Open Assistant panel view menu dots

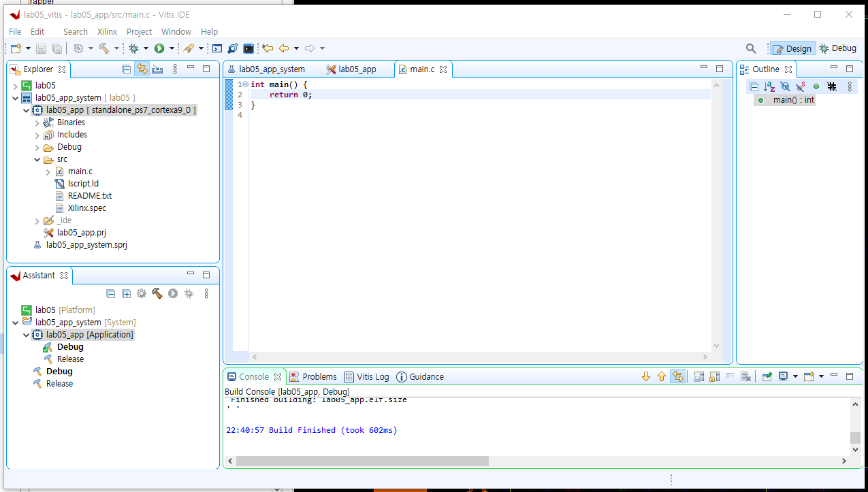tap(206, 293)
